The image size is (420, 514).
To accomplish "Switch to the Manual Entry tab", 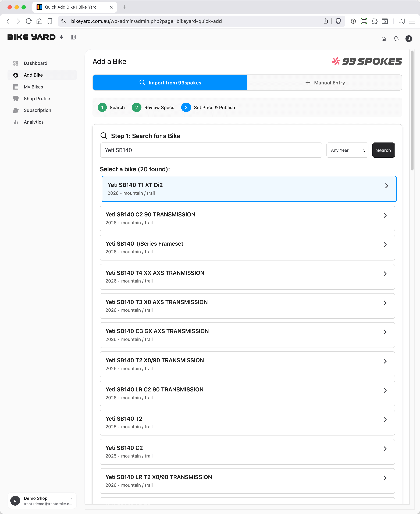I will coord(325,83).
